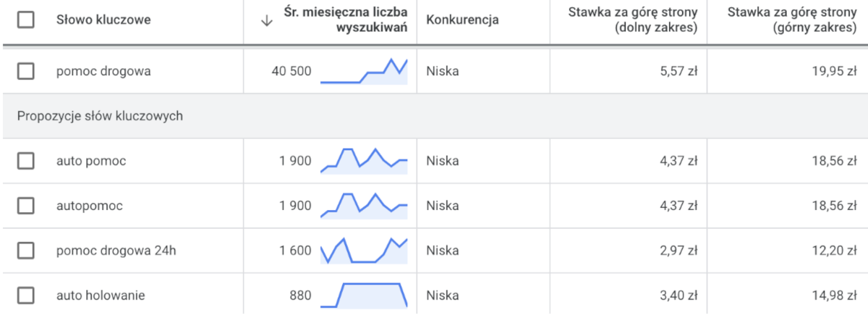Inspect trend sparkline for 'auto holowanie'

coord(364,296)
